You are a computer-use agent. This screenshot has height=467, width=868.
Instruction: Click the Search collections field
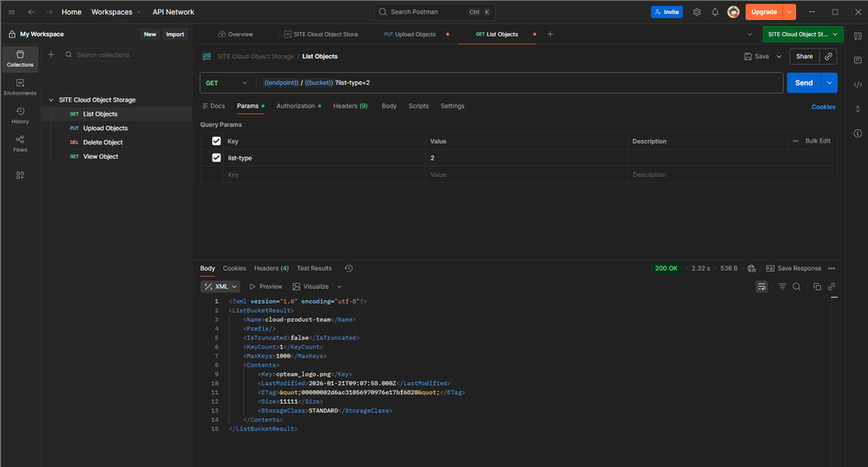124,55
